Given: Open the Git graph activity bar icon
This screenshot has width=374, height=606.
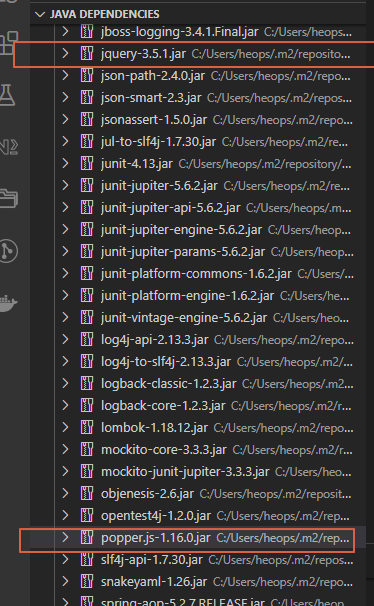Looking at the screenshot, I should click(8, 251).
